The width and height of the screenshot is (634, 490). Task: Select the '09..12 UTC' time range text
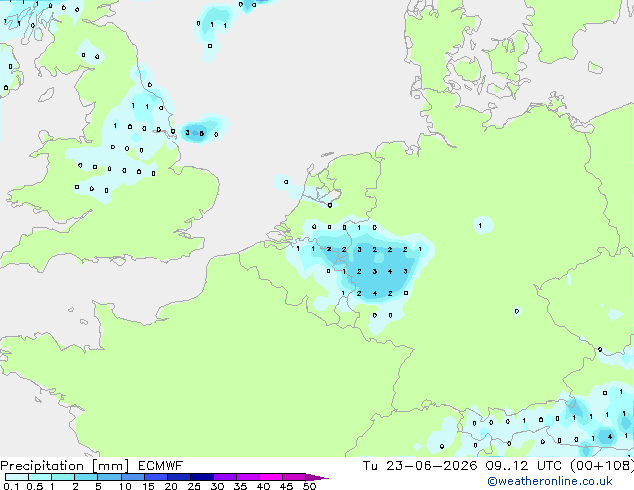pyautogui.click(x=525, y=466)
